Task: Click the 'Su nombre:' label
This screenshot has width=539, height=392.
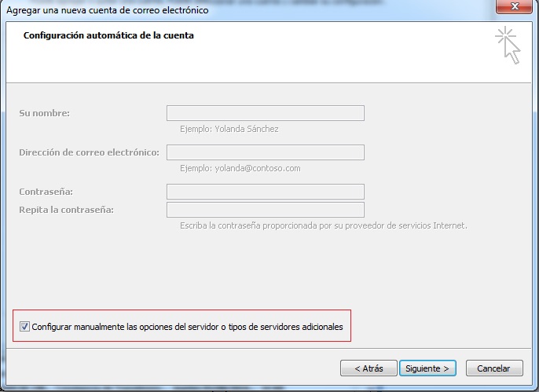Action: [44, 113]
